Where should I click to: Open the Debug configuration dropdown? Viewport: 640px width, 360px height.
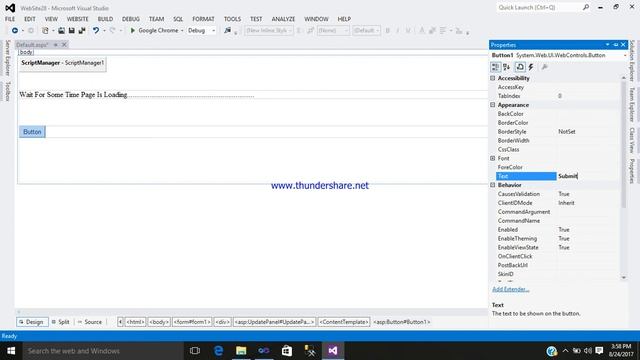click(x=213, y=31)
